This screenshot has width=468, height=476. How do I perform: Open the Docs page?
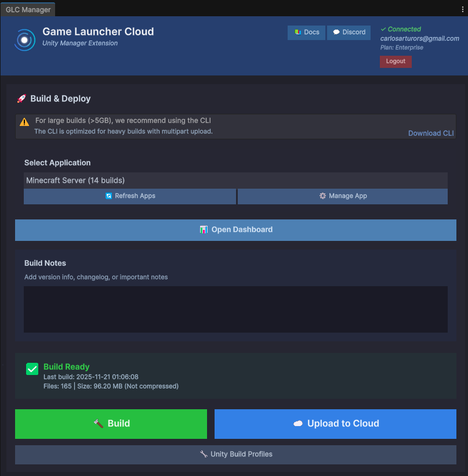(306, 33)
